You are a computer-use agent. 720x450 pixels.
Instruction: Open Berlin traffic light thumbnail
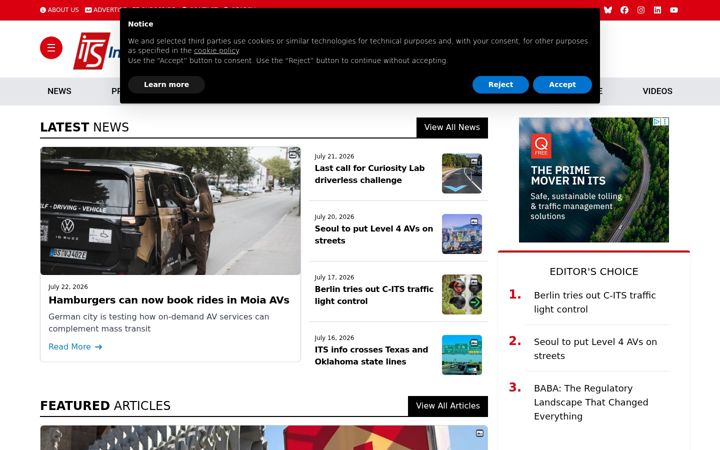462,294
